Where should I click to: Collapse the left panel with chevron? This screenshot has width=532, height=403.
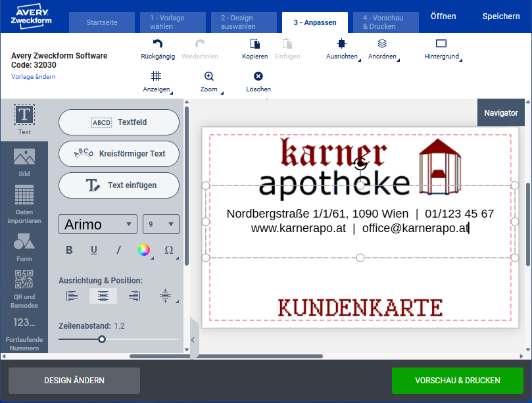[193, 340]
